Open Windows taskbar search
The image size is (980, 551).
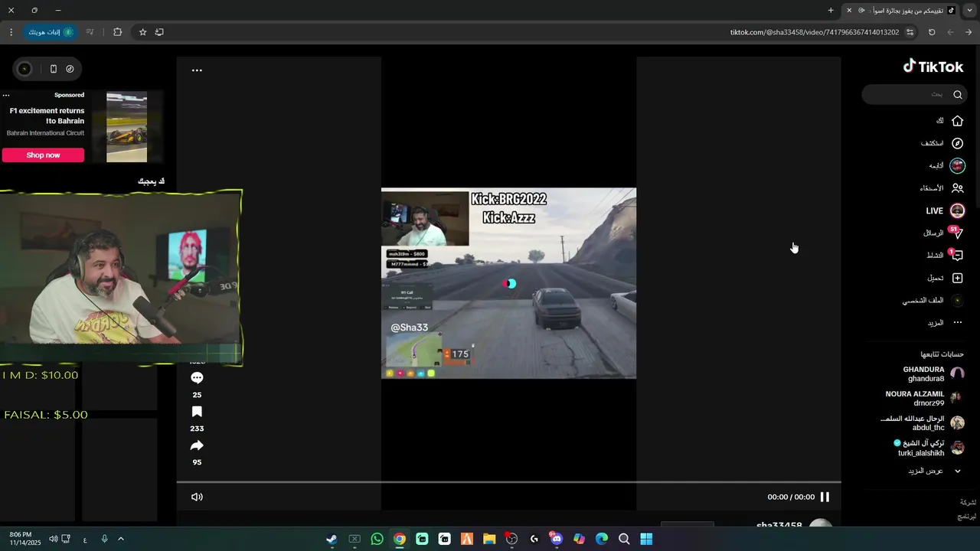pos(624,539)
